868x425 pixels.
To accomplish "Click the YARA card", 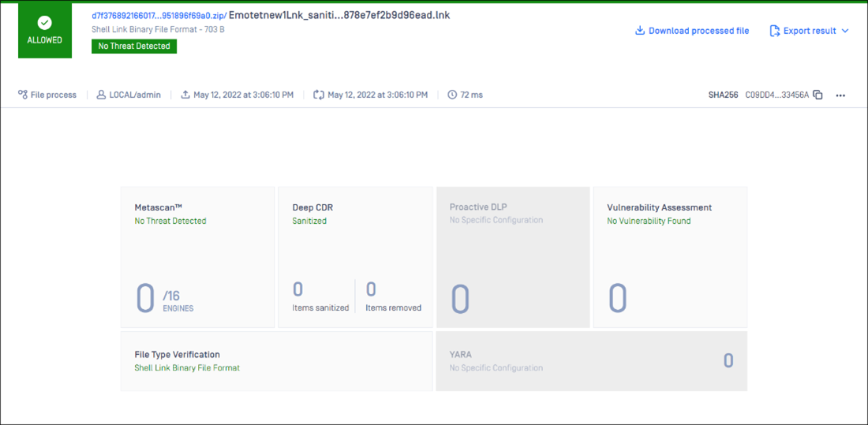I will 591,360.
